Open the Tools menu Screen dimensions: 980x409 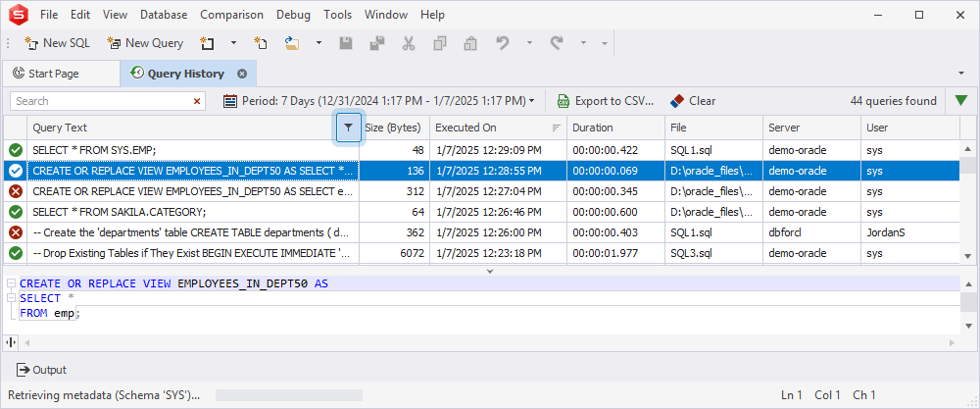coord(337,15)
